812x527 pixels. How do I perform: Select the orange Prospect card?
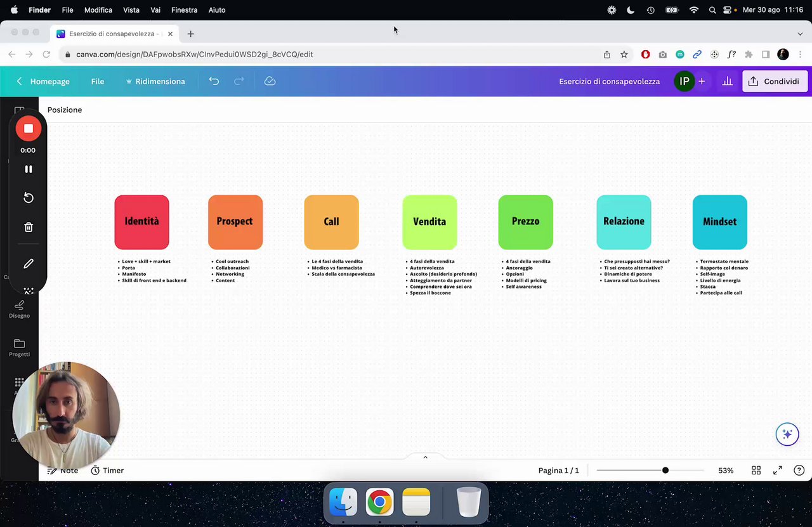point(235,222)
